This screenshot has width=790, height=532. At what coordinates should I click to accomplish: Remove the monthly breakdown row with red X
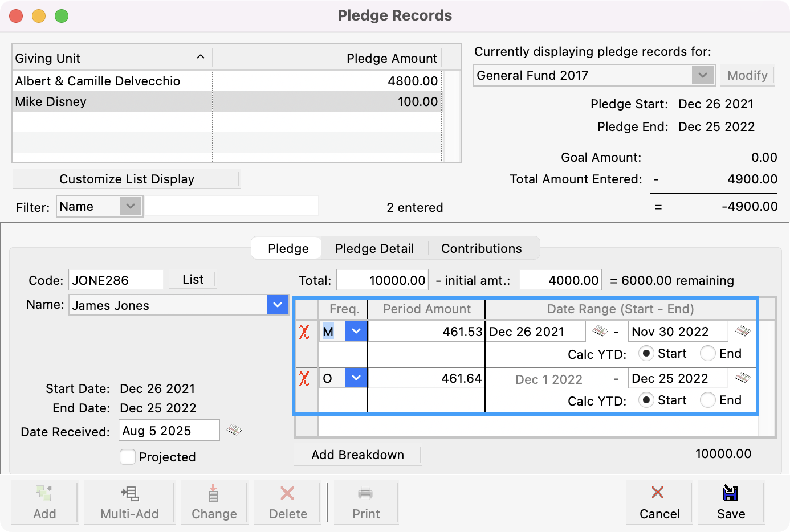304,332
